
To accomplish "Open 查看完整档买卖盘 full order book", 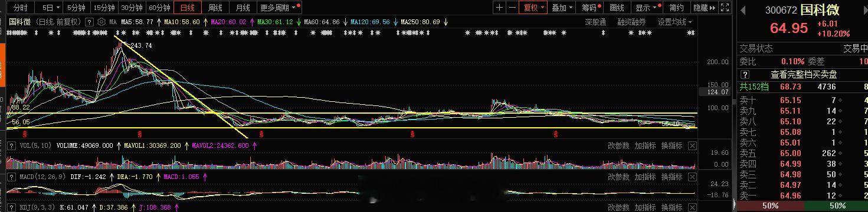I will [x=804, y=75].
